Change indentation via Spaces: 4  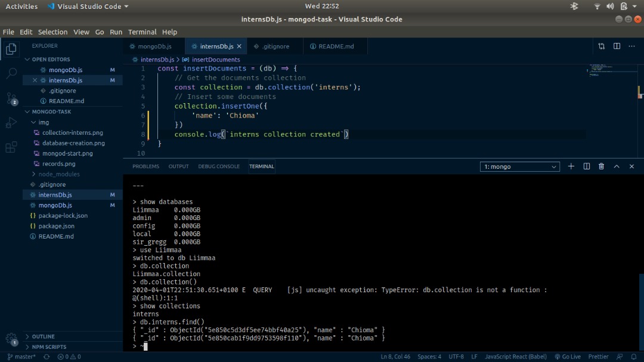[x=429, y=357]
